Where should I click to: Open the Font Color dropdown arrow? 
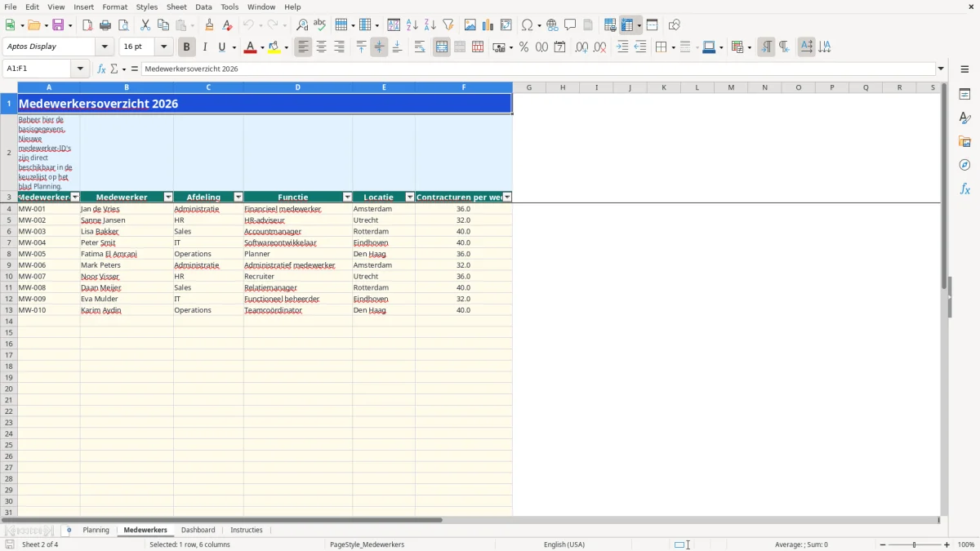click(262, 47)
